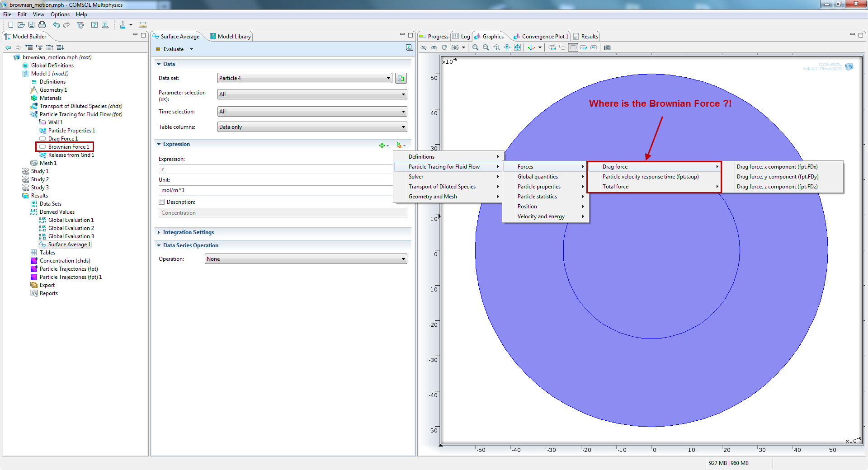The width and height of the screenshot is (868, 470).
Task: Enable the Description checkbox
Action: click(x=162, y=202)
